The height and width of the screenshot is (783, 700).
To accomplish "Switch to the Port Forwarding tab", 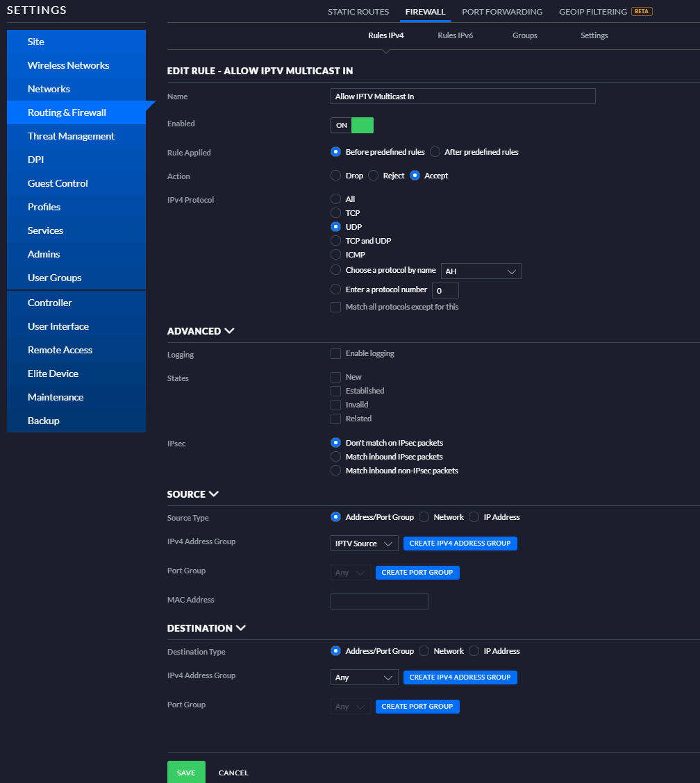I will click(501, 12).
